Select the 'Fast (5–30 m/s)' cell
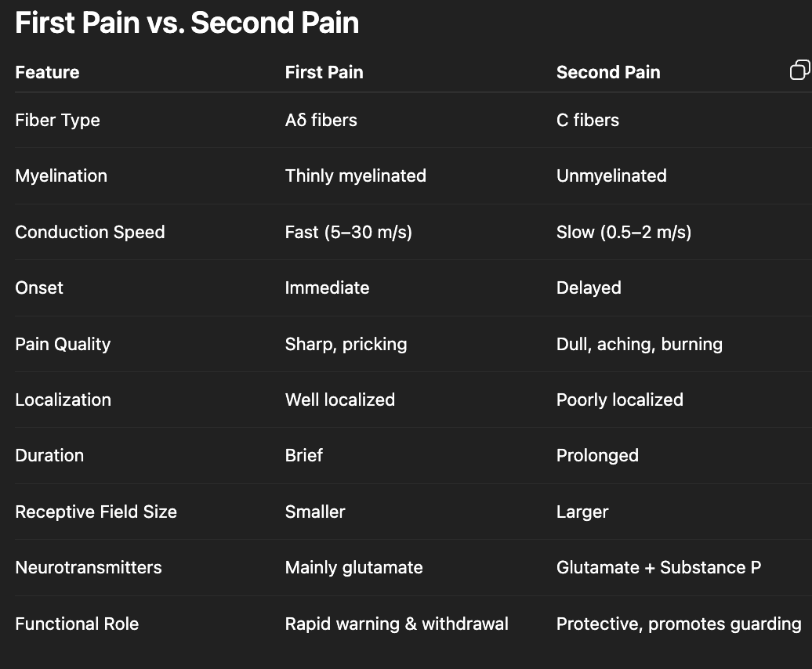The width and height of the screenshot is (812, 669). coord(348,232)
